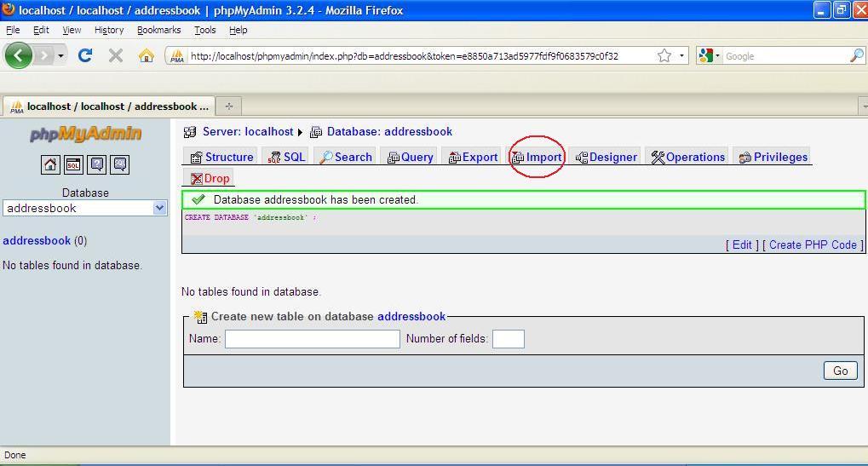This screenshot has height=466, width=868.
Task: Open the Import tab
Action: pos(537,157)
